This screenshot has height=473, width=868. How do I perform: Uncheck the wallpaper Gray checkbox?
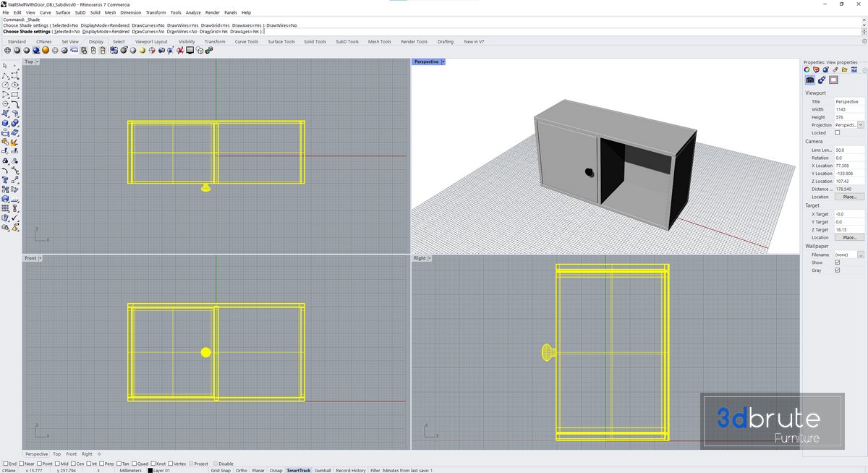(x=838, y=270)
